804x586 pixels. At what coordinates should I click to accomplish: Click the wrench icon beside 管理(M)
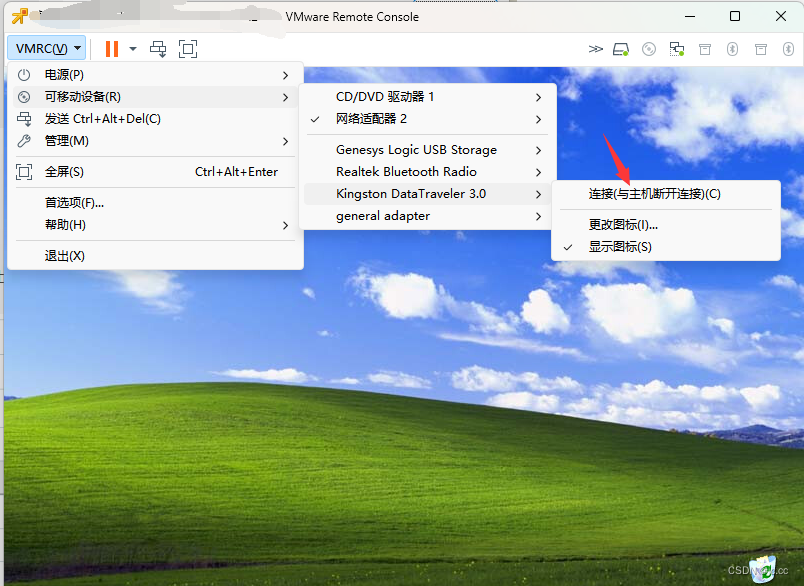tap(24, 141)
